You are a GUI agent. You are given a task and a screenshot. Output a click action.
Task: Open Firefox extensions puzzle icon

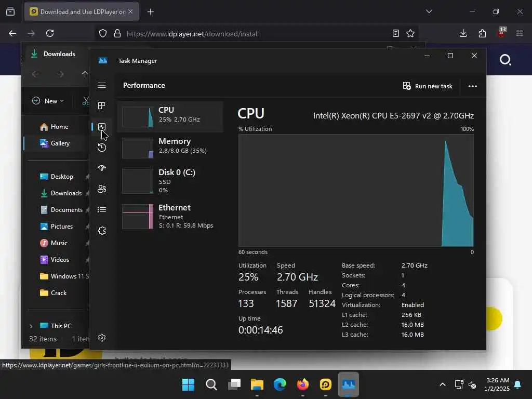(482, 33)
